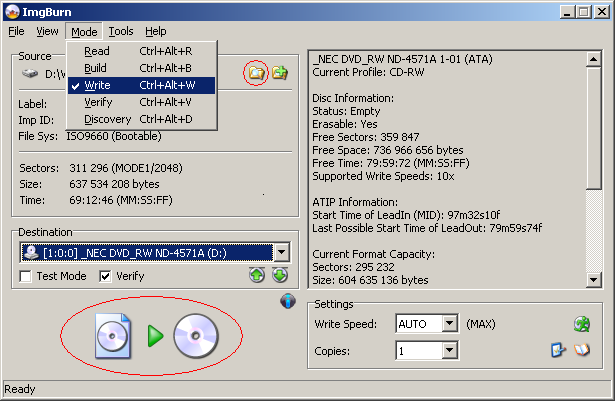Select the checked Write mode entry
This screenshot has height=401, width=615.
click(x=142, y=85)
